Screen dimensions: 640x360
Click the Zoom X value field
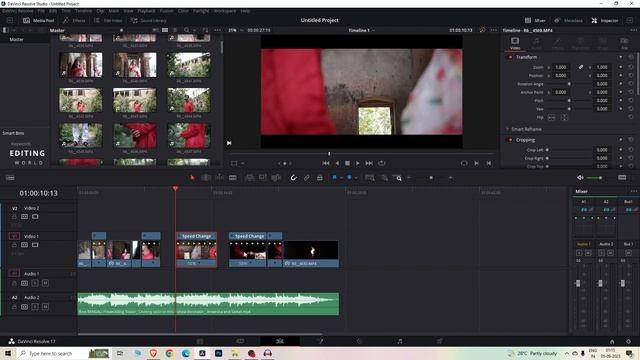point(561,67)
